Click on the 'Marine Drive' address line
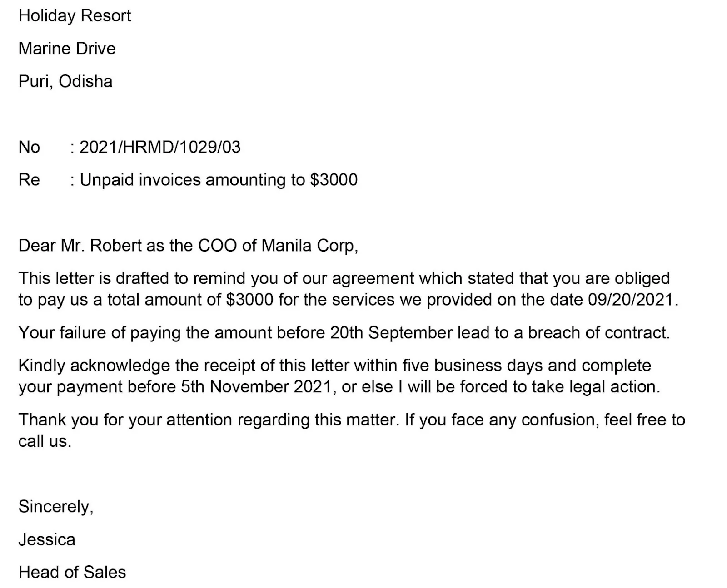Image resolution: width=727 pixels, height=588 pixels. tap(67, 49)
